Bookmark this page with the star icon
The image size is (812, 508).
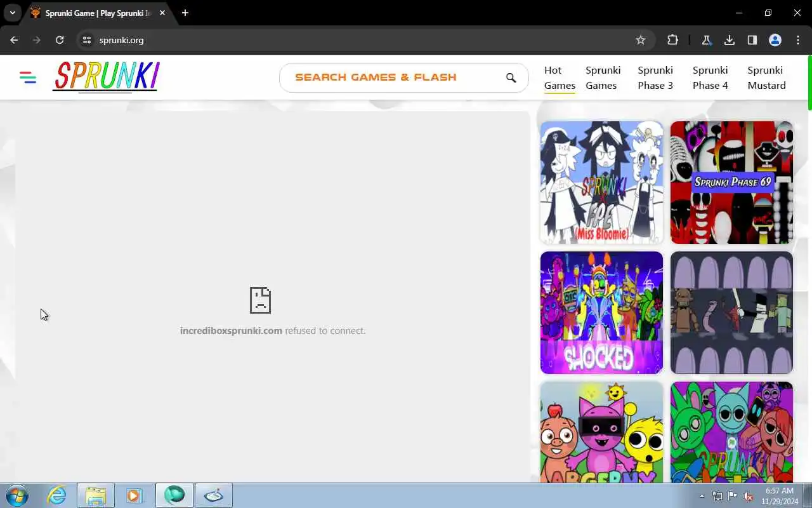point(641,40)
